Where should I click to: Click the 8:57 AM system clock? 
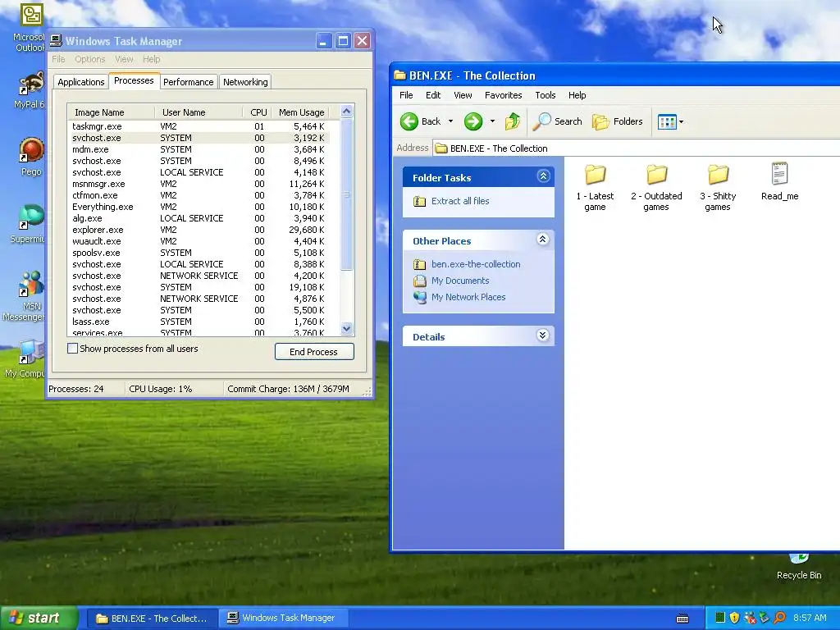pos(810,618)
